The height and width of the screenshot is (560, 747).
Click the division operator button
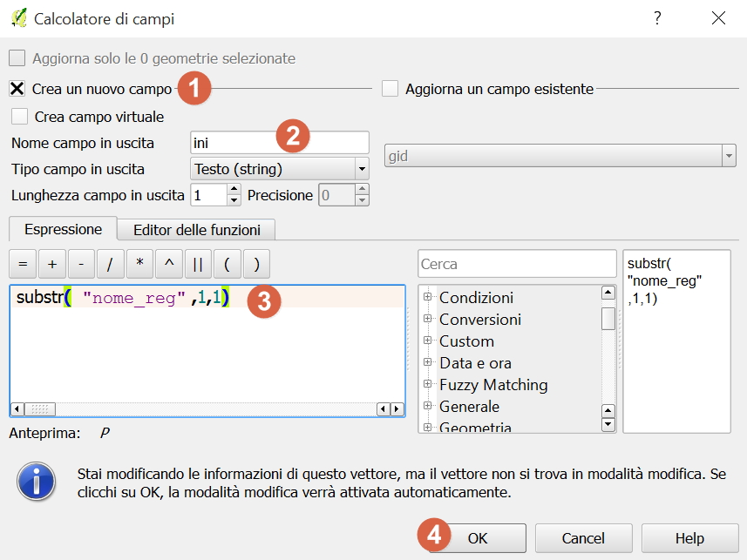[110, 264]
